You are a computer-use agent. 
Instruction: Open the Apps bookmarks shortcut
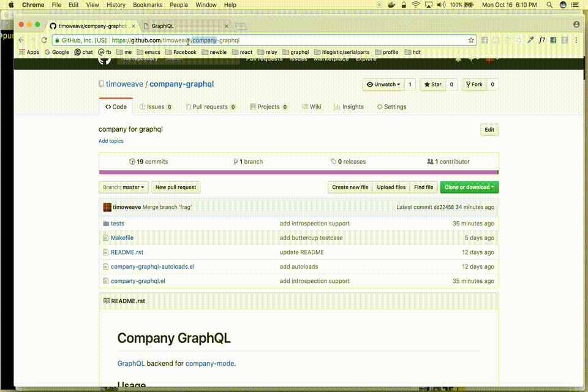(x=29, y=52)
